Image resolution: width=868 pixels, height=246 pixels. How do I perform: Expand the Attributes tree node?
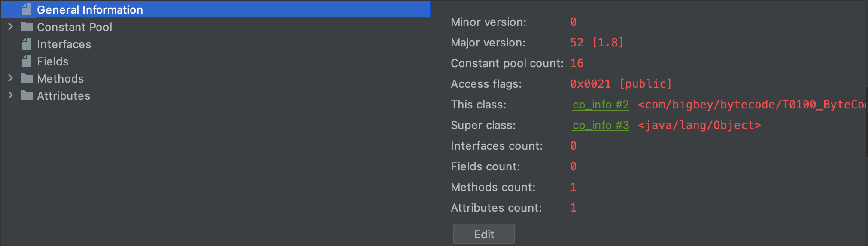coord(11,95)
